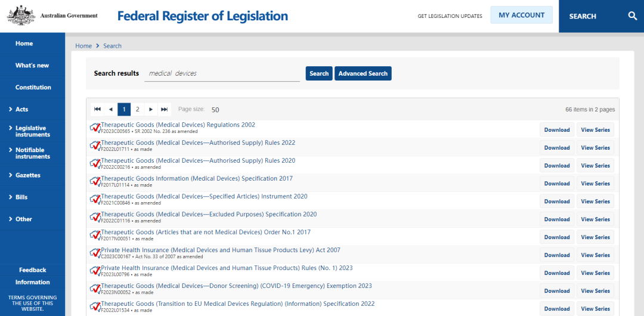
Task: View Series for Authorised Supply Rules 2022
Action: (x=595, y=148)
